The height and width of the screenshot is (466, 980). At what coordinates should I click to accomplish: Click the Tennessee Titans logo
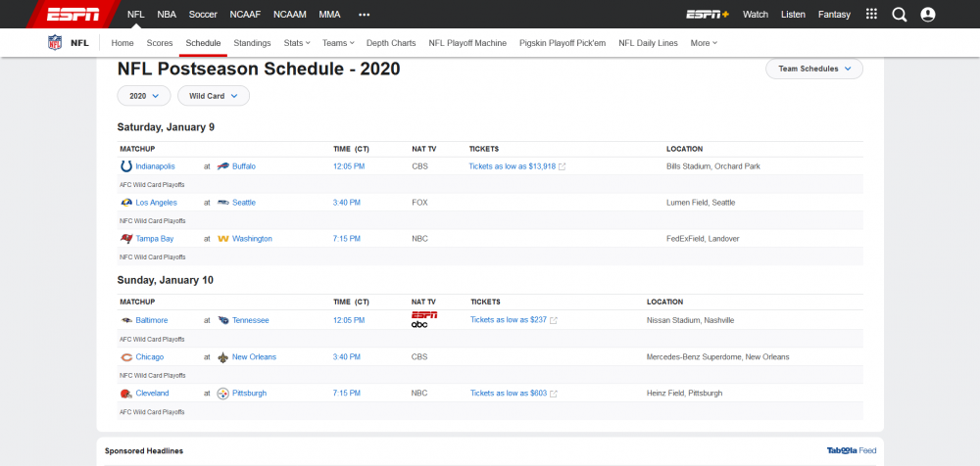[223, 320]
